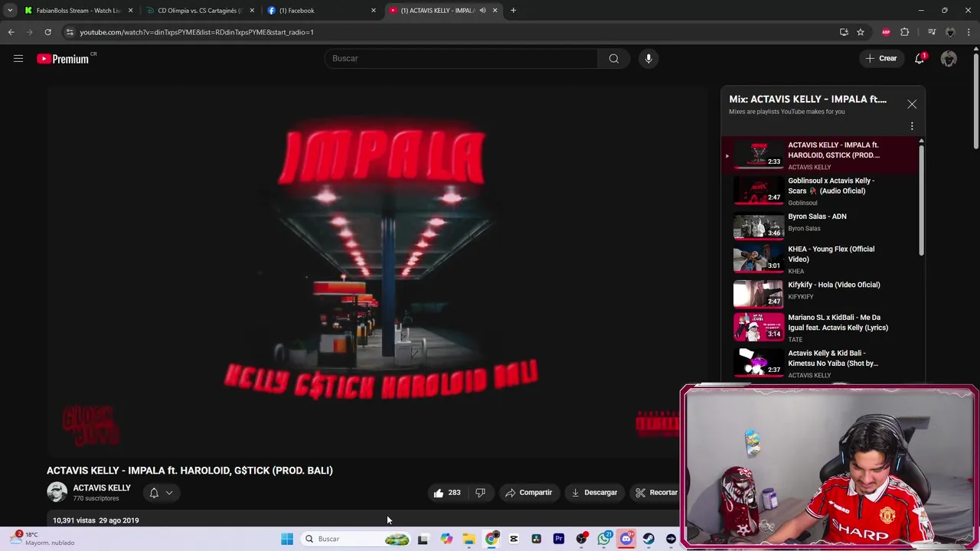Open the Windows Start menu
980x551 pixels.
287,540
